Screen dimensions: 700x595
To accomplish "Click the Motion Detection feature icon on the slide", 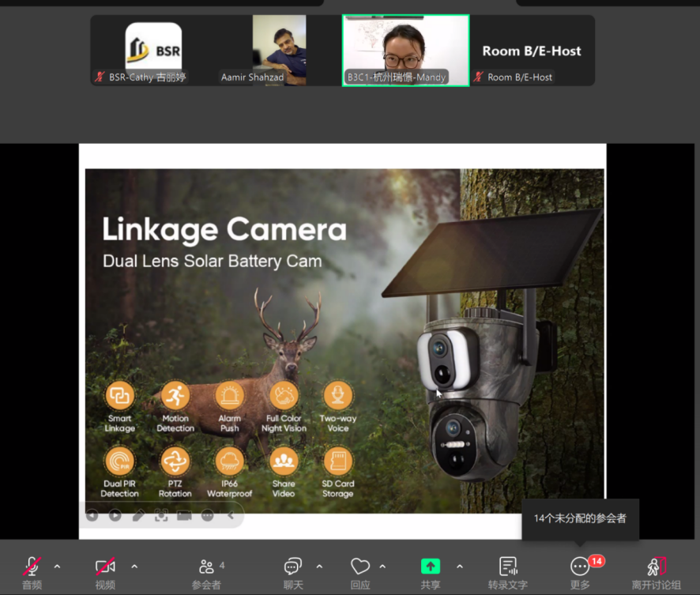I will tap(175, 395).
